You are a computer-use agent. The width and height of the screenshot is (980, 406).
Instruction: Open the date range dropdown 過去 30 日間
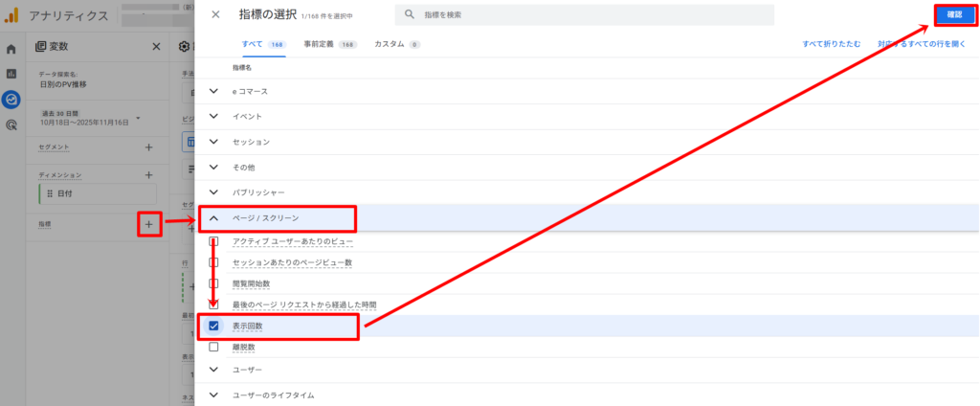139,119
